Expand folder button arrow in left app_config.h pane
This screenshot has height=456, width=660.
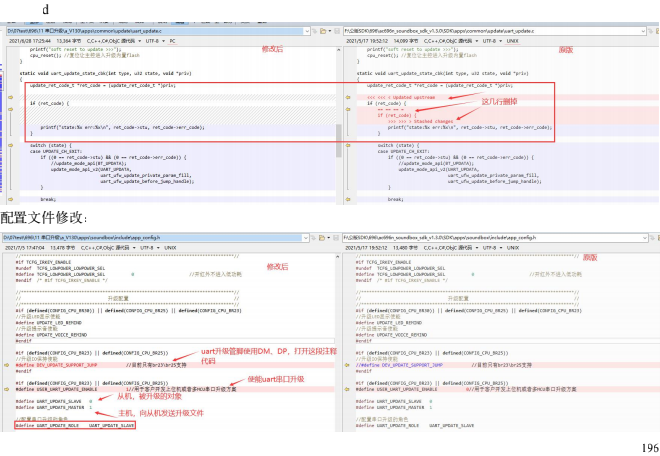pos(329,238)
